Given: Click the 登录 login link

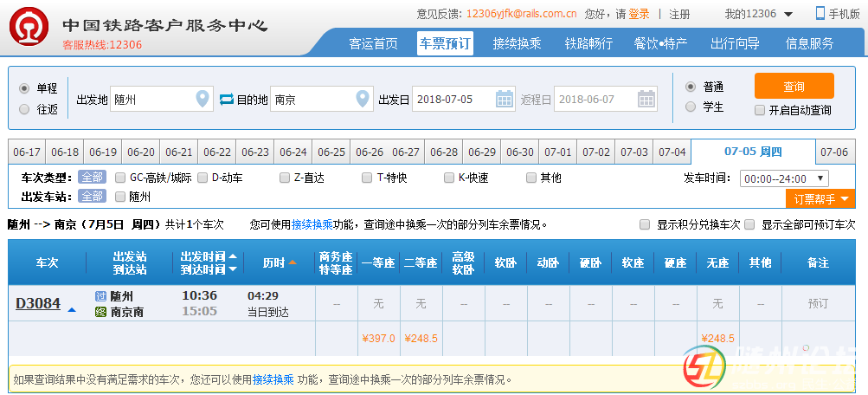Looking at the screenshot, I should click(639, 14).
